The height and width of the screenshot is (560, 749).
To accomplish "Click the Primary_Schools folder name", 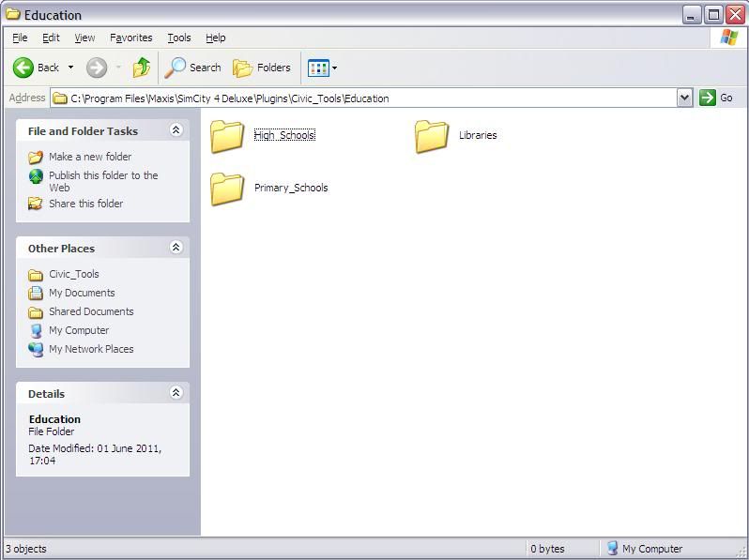I will tap(291, 188).
